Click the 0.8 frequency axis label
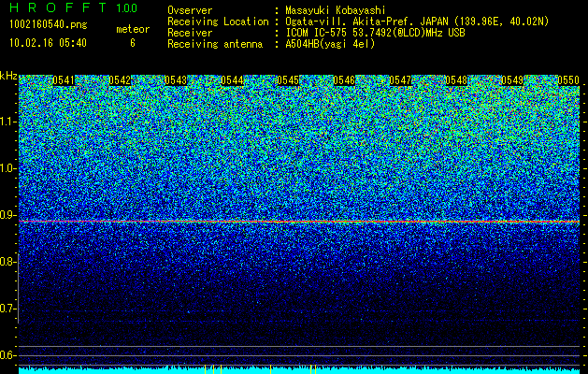 point(8,262)
